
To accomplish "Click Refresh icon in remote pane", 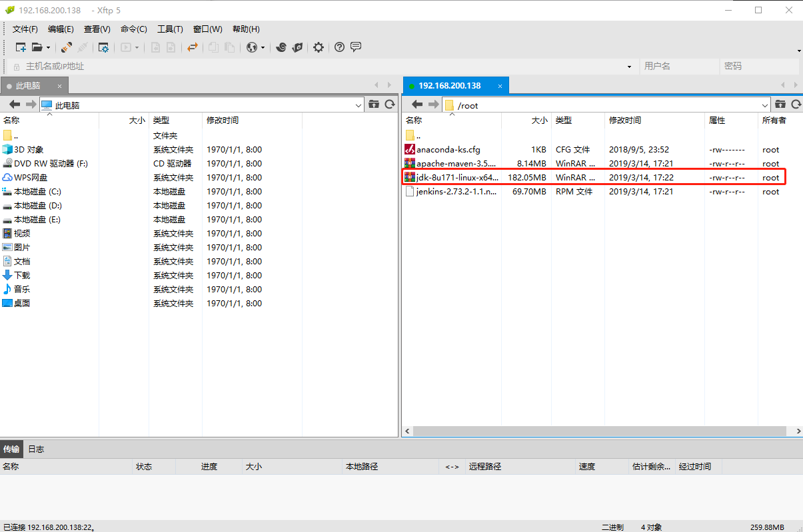I will click(x=796, y=105).
